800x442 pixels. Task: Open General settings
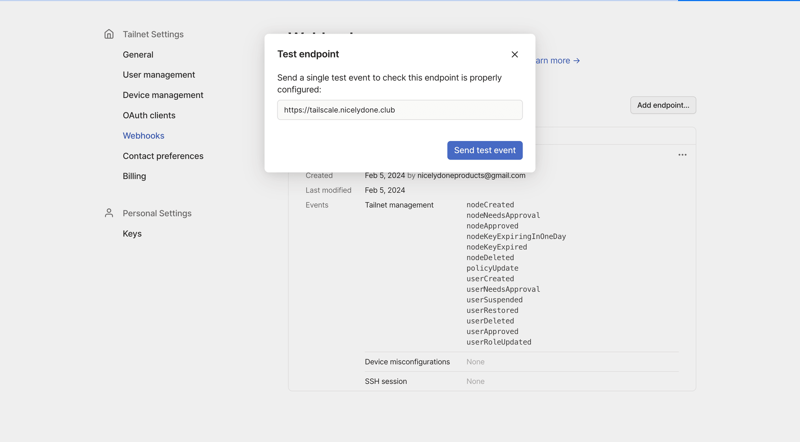click(138, 55)
